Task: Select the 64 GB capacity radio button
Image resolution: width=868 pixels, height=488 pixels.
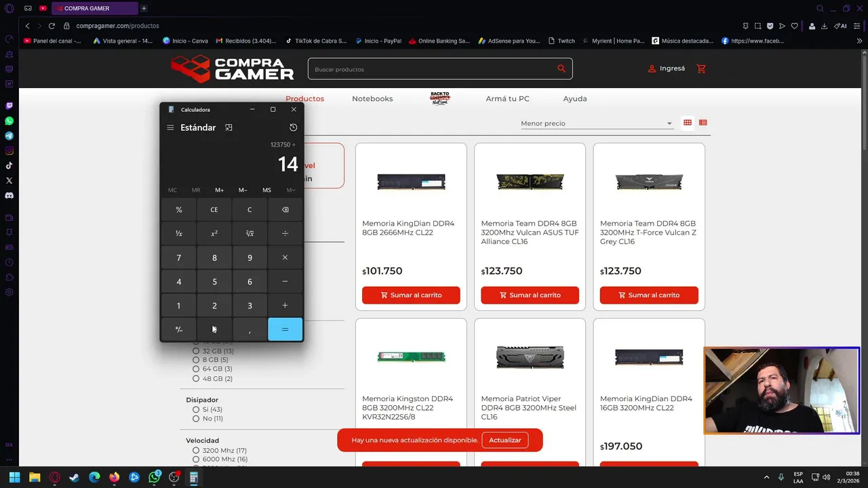Action: (196, 369)
